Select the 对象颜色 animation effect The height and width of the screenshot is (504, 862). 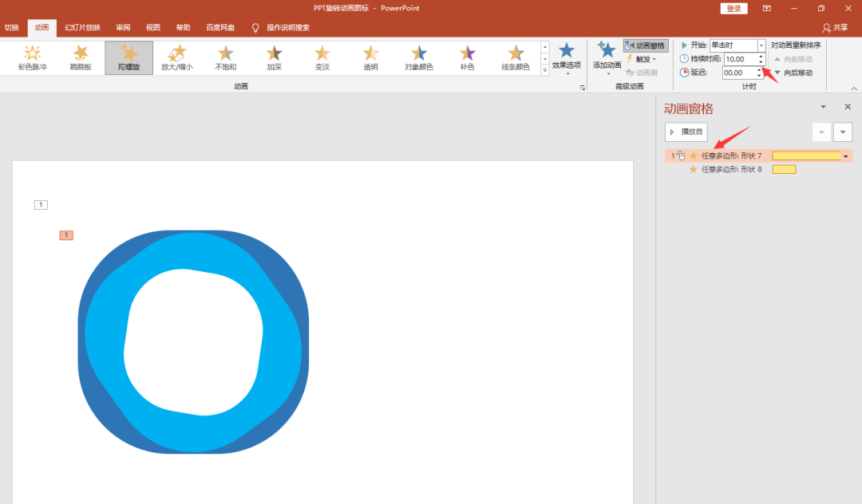pyautogui.click(x=419, y=57)
